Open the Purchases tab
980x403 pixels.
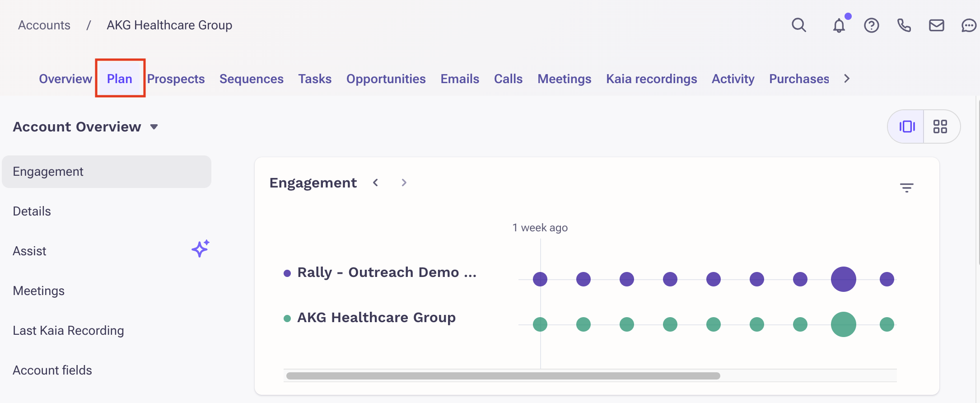(799, 79)
